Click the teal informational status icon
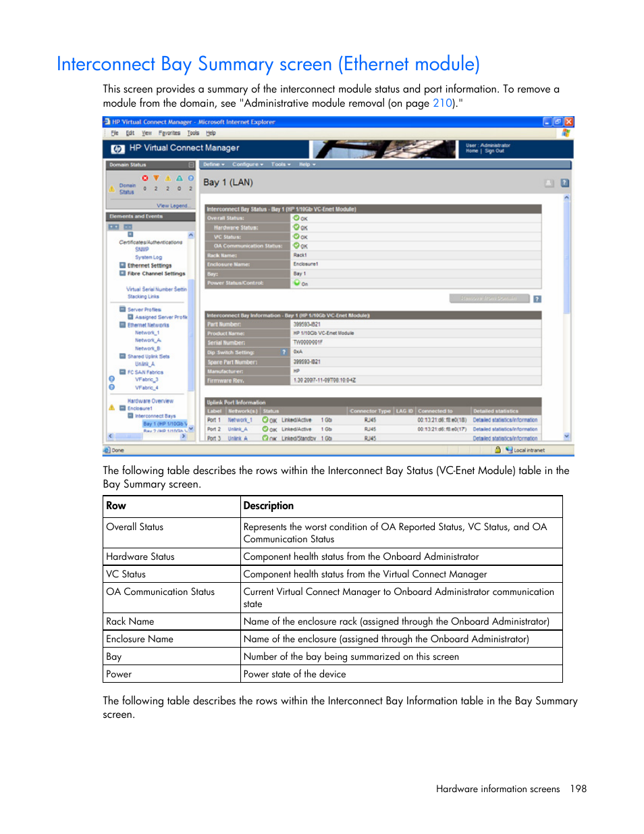 tap(179, 178)
